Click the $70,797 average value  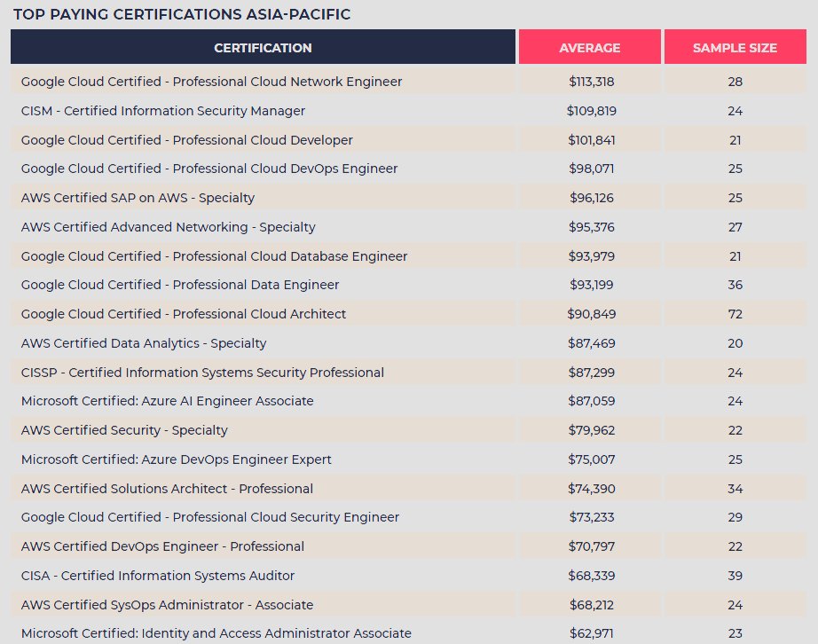592,546
